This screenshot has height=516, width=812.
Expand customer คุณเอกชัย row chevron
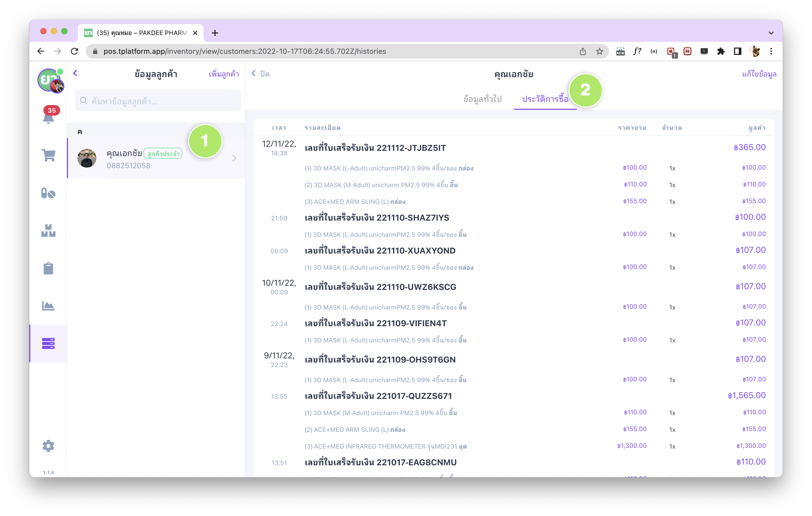tap(234, 158)
